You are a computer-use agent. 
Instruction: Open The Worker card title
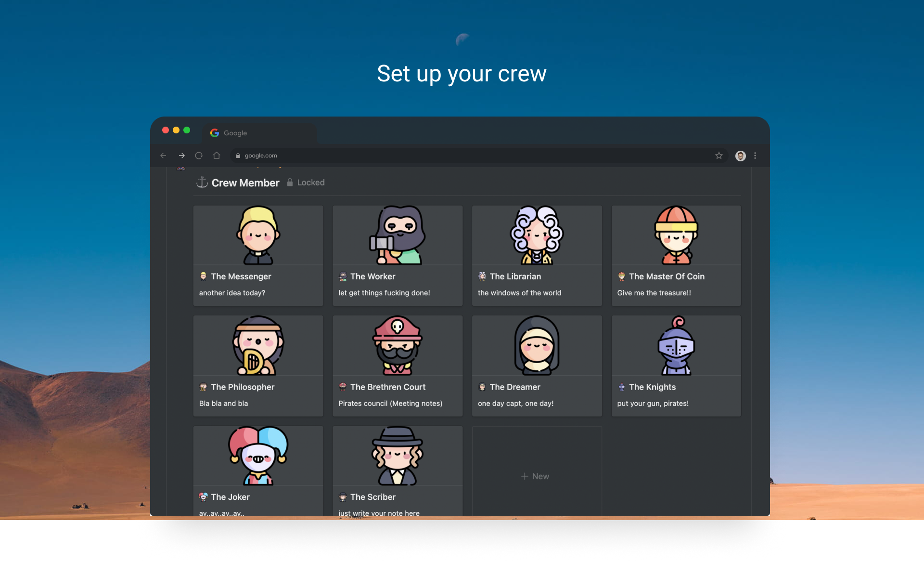pos(372,276)
